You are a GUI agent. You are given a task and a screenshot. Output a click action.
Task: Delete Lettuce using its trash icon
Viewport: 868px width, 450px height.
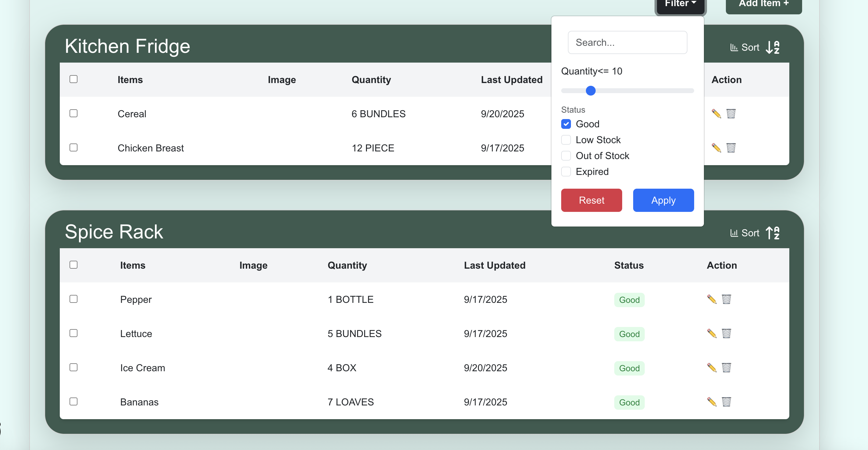[x=726, y=333]
